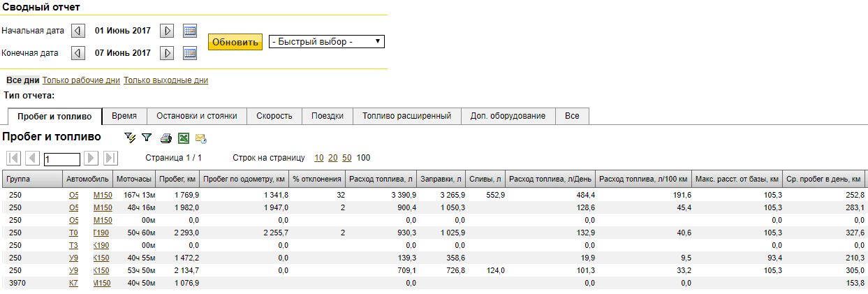Print the report via printer icon
Image resolution: width=868 pixels, height=294 pixels.
click(166, 138)
